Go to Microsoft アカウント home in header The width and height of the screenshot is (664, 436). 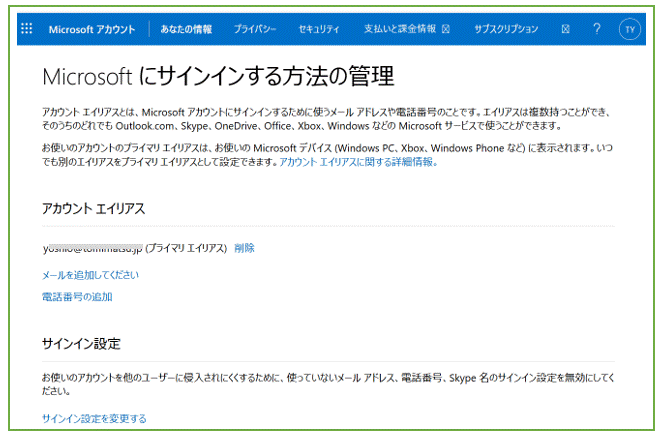[92, 30]
